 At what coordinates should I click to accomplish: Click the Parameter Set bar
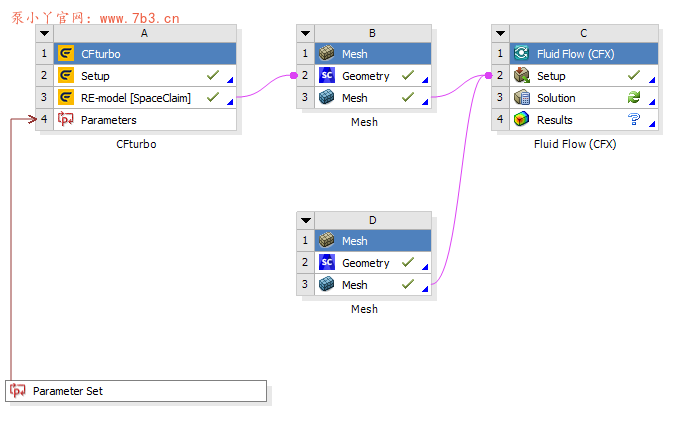pos(136,391)
